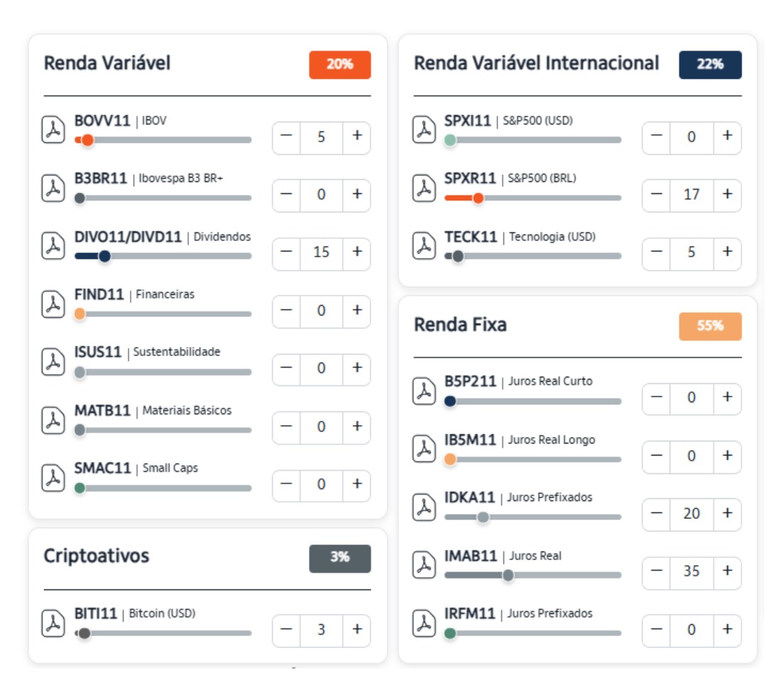This screenshot has width=784, height=693.
Task: Open the FIND11 PDF document icon
Action: [x=53, y=304]
